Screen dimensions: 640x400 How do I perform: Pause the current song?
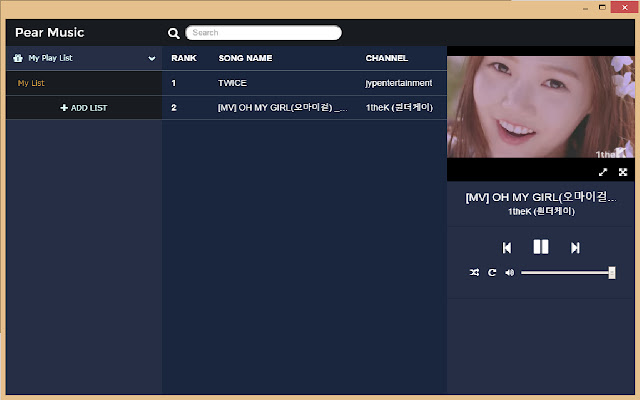pyautogui.click(x=541, y=247)
